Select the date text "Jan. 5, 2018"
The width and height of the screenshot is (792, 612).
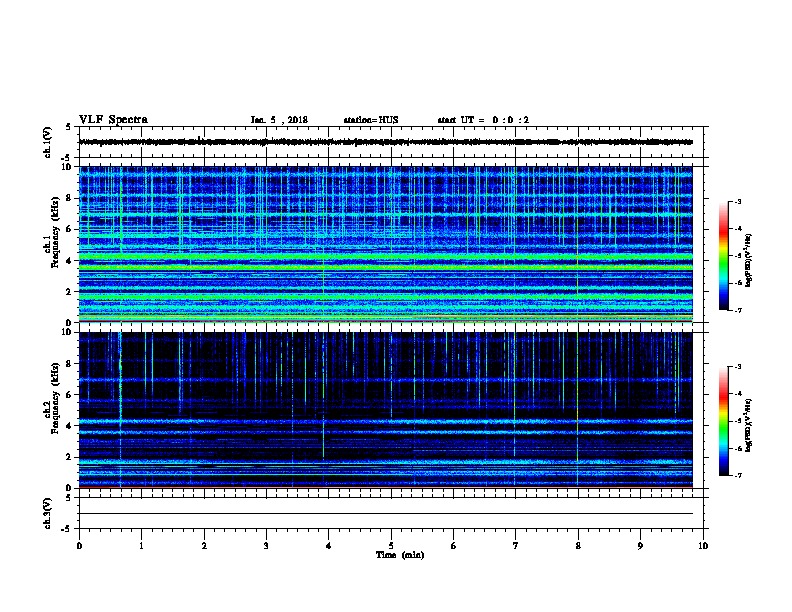point(279,120)
